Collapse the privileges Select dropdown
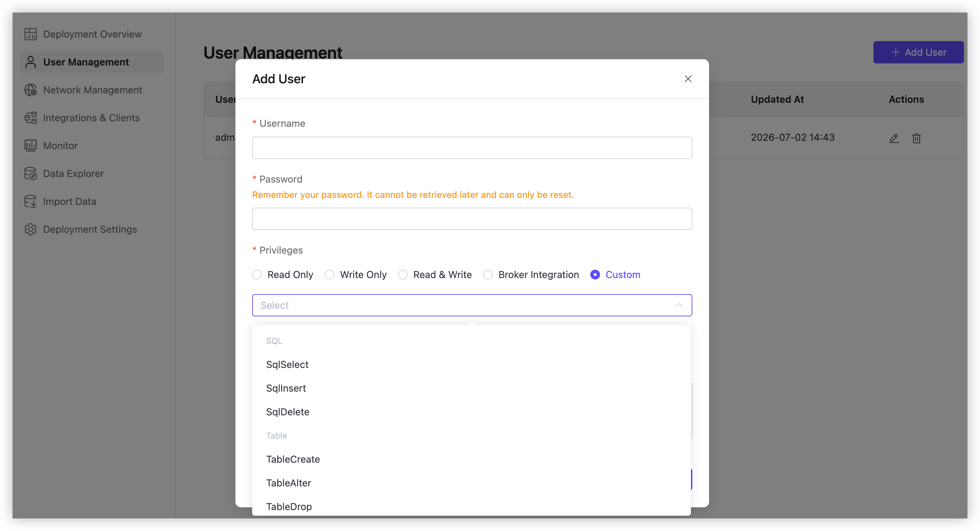980x531 pixels. point(472,305)
